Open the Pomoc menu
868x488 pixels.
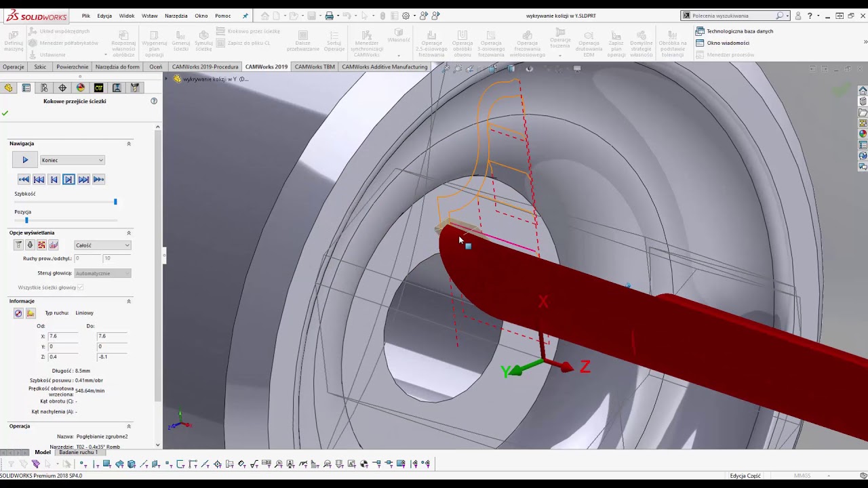pyautogui.click(x=222, y=16)
